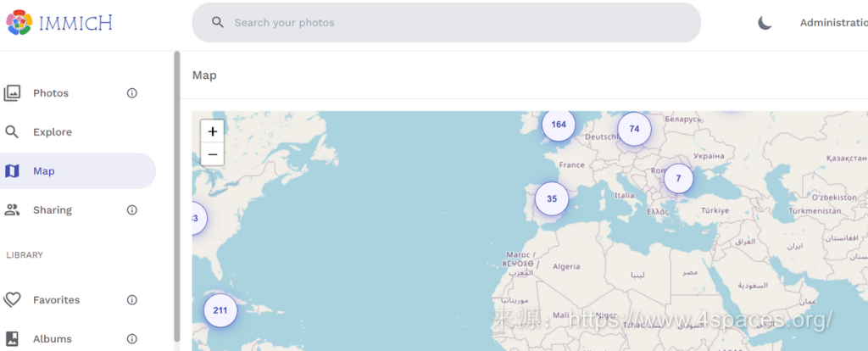Open Albums in the sidebar
The height and width of the screenshot is (351, 868).
(52, 339)
